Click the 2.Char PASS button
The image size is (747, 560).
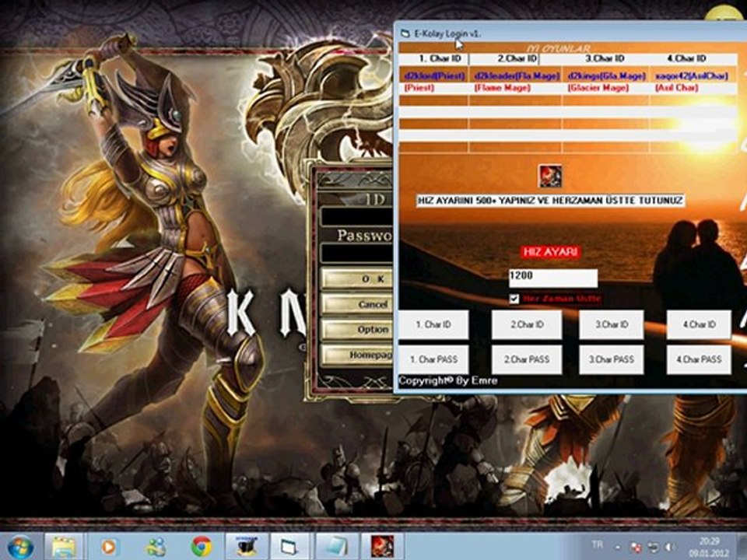[x=527, y=359]
